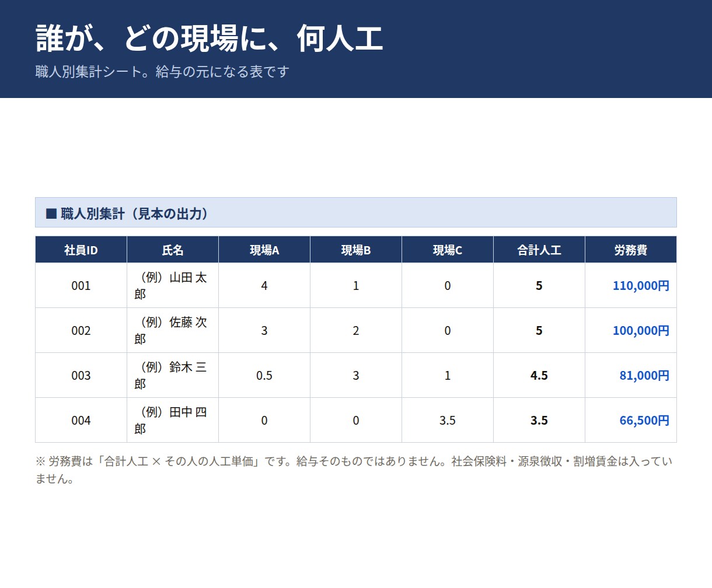Viewport: 712px width, 588px height.
Task: Click the footnote beginning ※ 労務費は
Action: click(354, 470)
